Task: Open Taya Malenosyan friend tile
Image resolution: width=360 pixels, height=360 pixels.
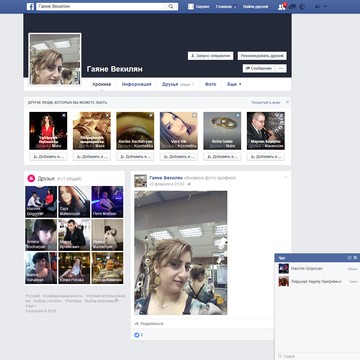Action: tap(74, 202)
